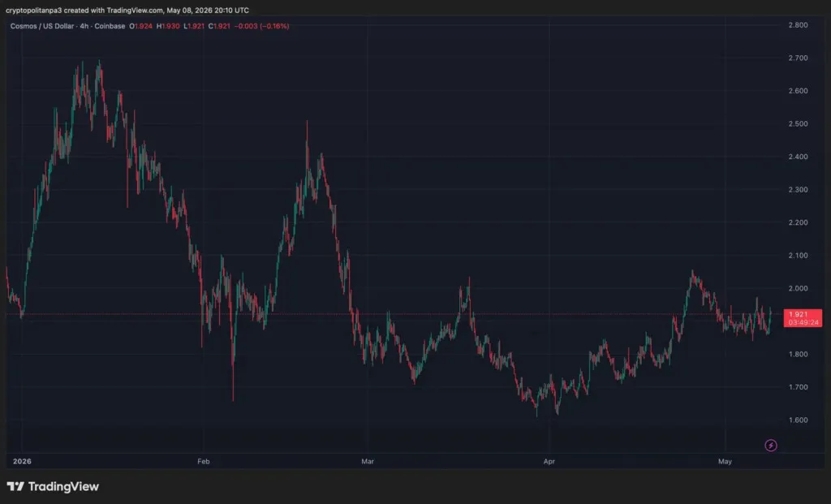Click the 2.800 price scale label
Viewport: 831px width, 504px height.
coord(798,25)
